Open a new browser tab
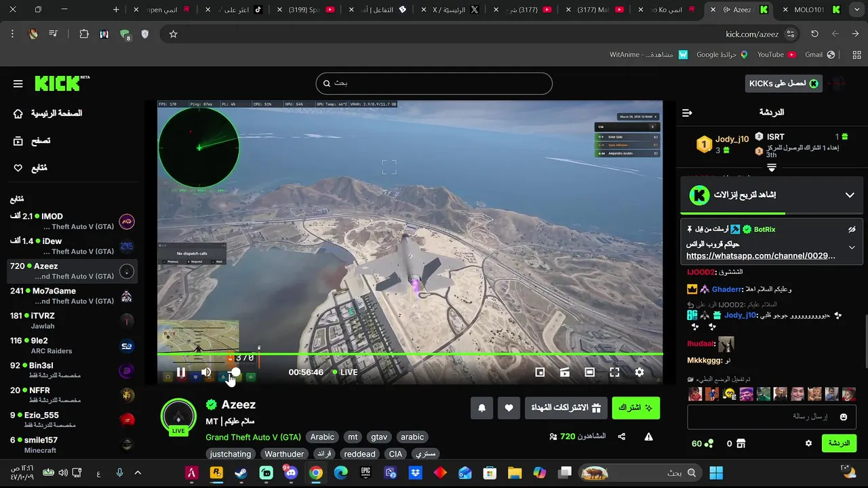 point(116,9)
